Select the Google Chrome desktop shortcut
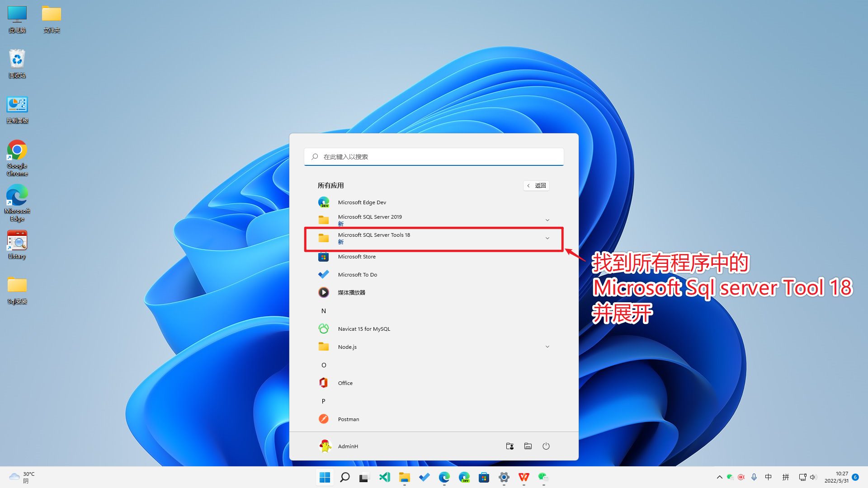This screenshot has height=488, width=868. 17,158
